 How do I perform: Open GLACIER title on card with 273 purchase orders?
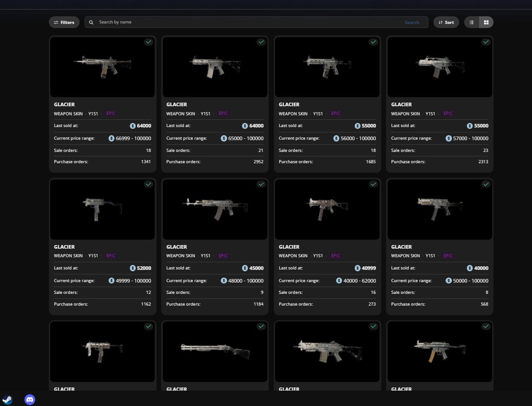click(289, 247)
